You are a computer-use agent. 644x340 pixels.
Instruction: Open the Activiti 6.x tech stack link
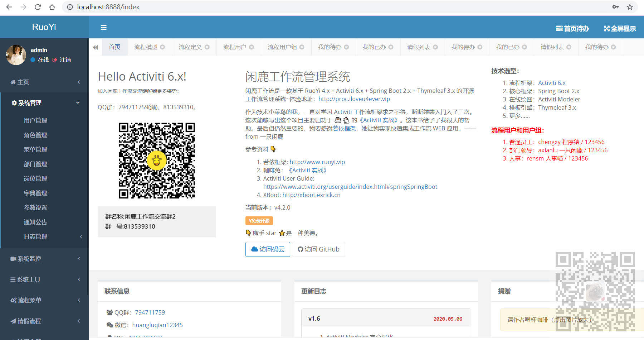pos(552,83)
